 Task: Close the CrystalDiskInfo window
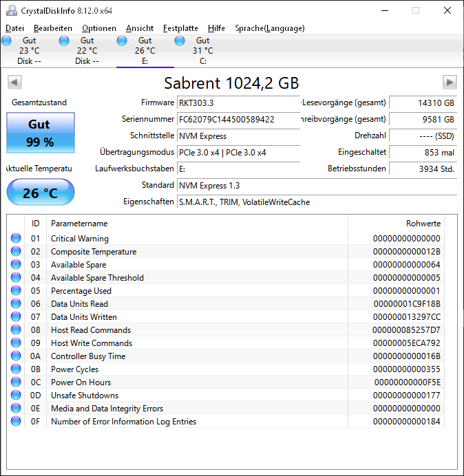pyautogui.click(x=447, y=10)
